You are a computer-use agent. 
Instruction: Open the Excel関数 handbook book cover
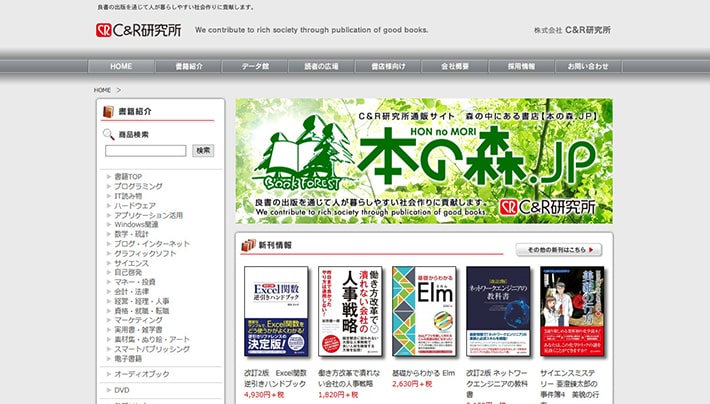(276, 310)
